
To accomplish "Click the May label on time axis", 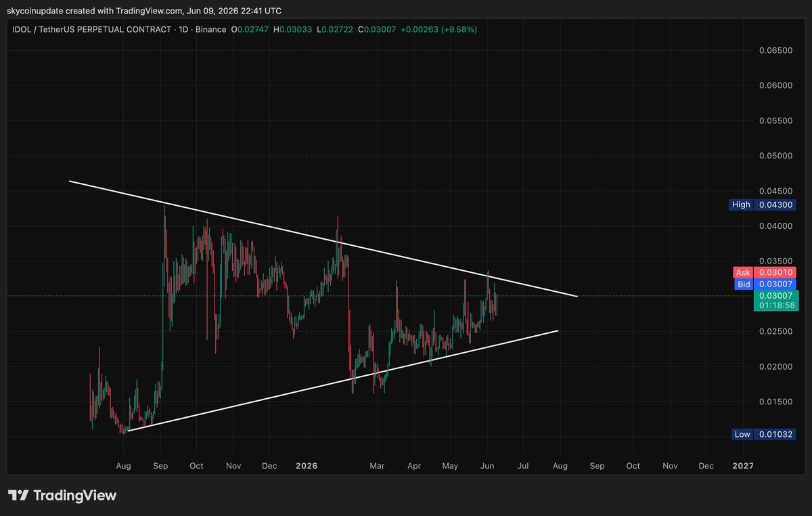I will tap(450, 466).
